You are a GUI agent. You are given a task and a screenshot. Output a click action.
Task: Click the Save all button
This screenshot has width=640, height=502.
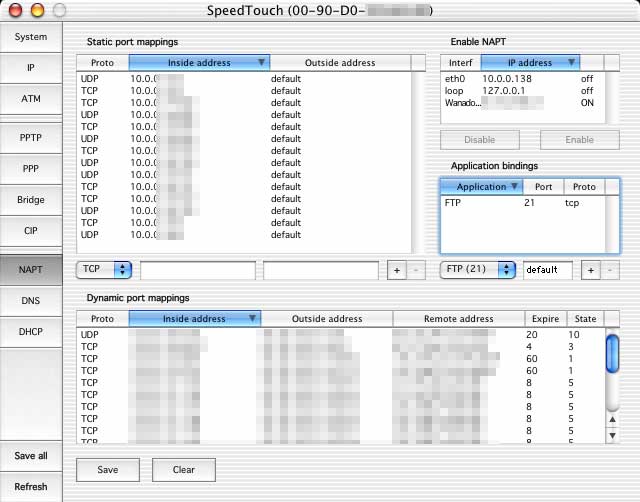click(x=31, y=456)
